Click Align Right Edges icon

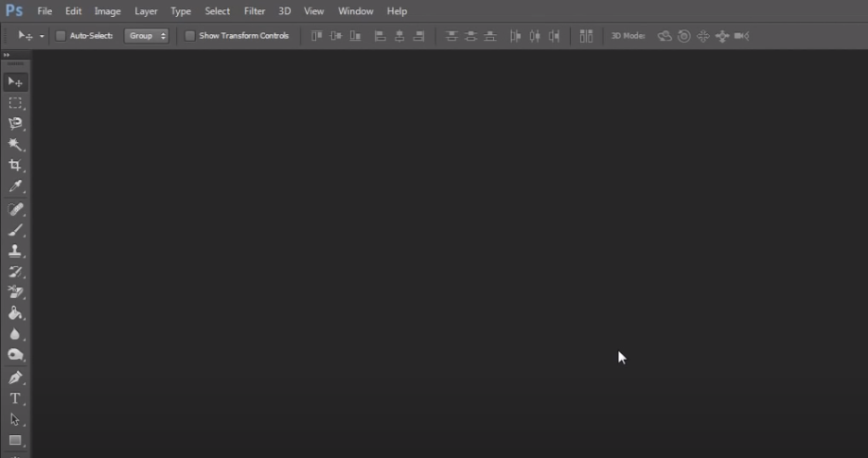coord(419,36)
